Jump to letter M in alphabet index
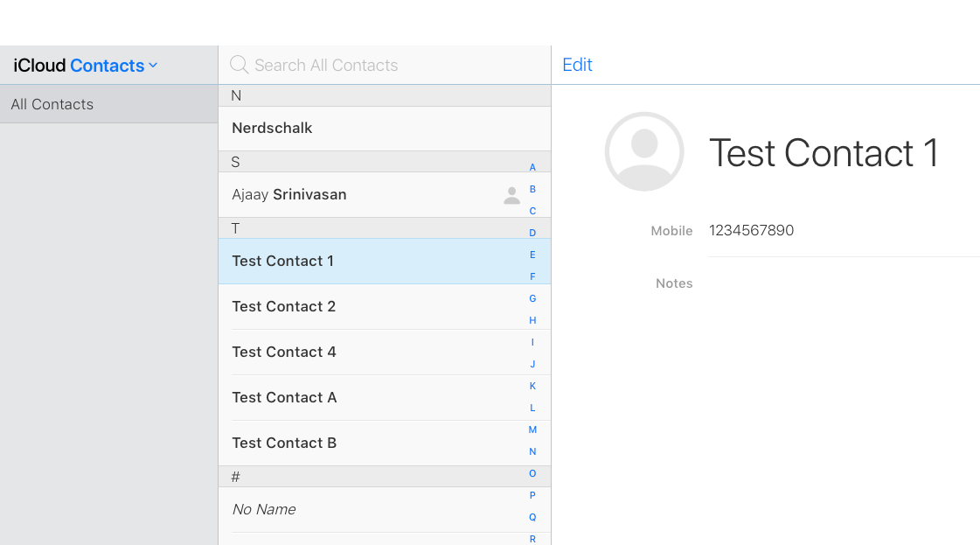 pyautogui.click(x=532, y=430)
